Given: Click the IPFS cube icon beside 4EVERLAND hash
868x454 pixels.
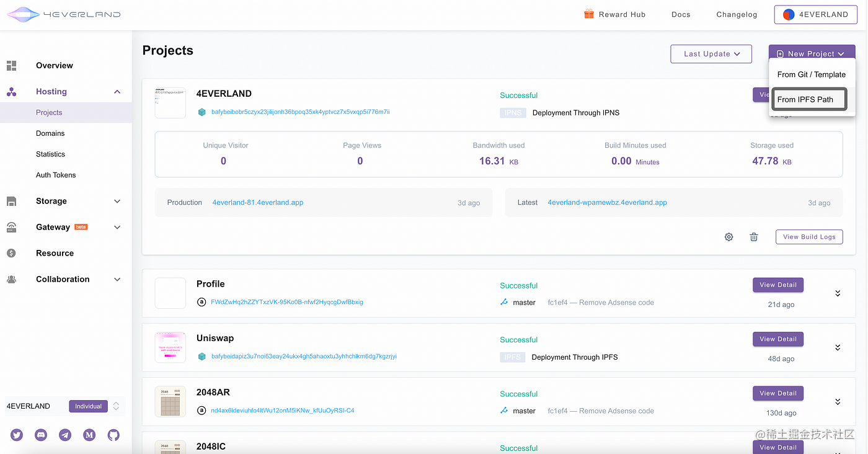Looking at the screenshot, I should pyautogui.click(x=201, y=112).
